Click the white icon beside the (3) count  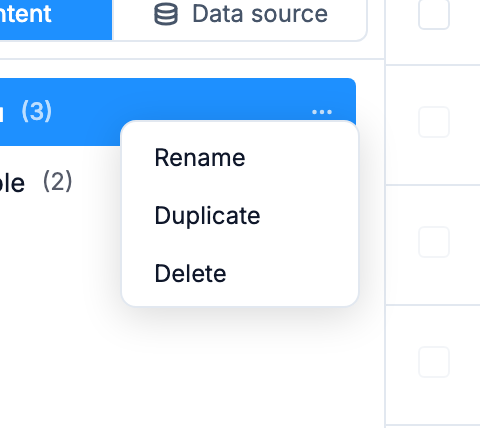click(1, 113)
